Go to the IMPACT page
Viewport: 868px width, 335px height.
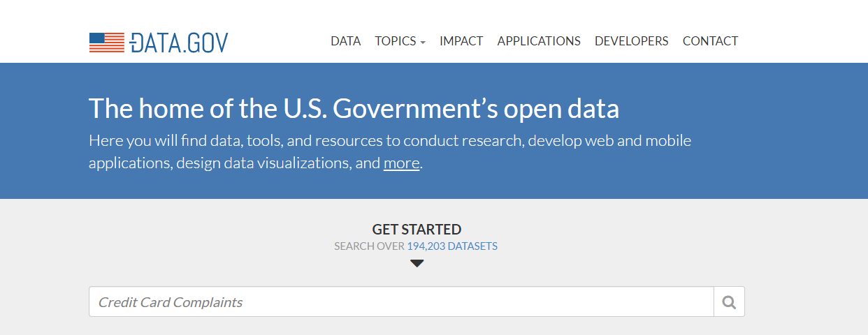461,41
